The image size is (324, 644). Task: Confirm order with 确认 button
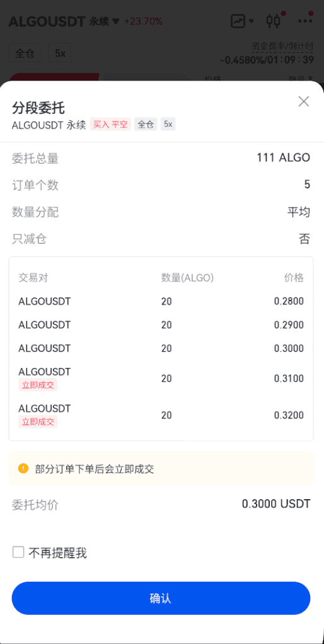click(161, 598)
